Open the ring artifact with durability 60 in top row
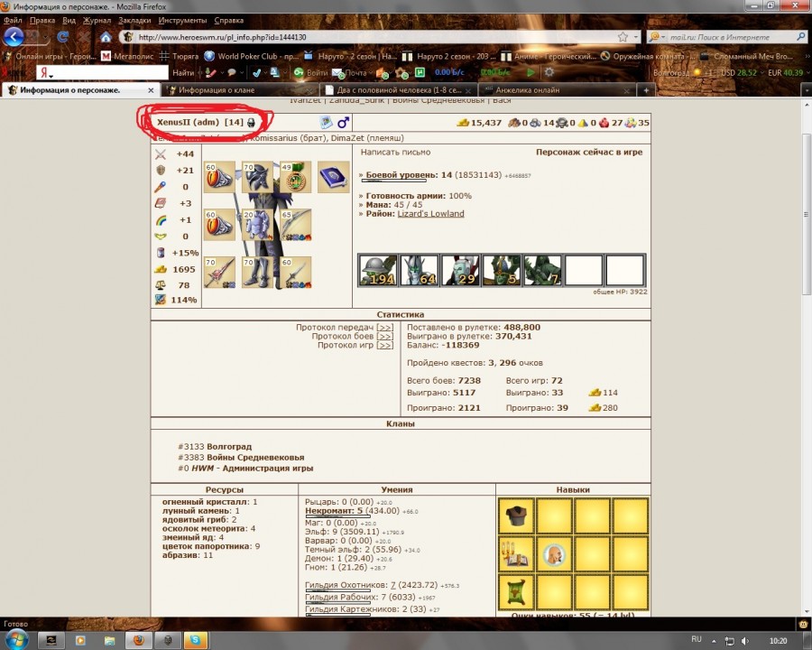The width and height of the screenshot is (812, 650). [x=219, y=177]
